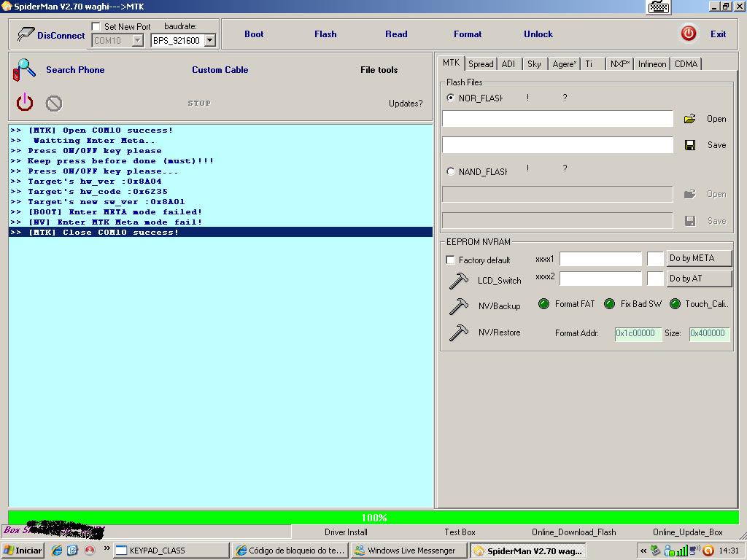Image resolution: width=747 pixels, height=560 pixels.
Task: Click the NOR_FLASH save floppy icon
Action: click(690, 145)
